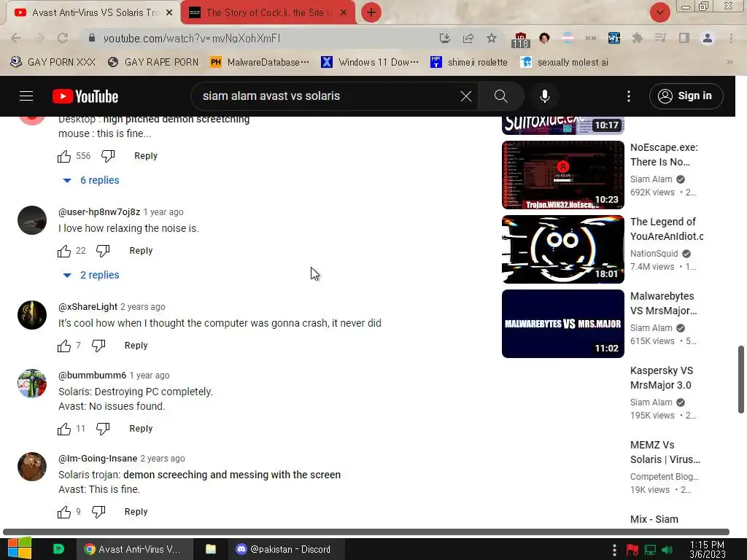Open the taskbar volume speaker icon
747x560 pixels.
click(667, 550)
